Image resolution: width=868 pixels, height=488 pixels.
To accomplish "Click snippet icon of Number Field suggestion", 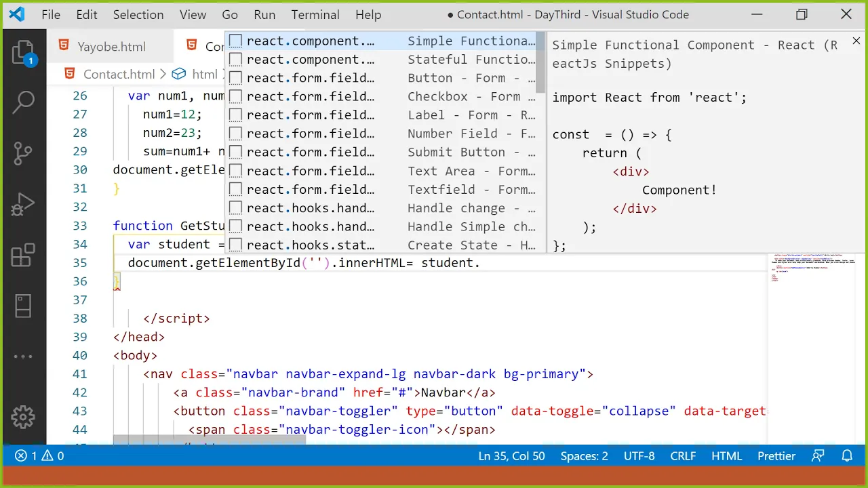I will tap(235, 134).
